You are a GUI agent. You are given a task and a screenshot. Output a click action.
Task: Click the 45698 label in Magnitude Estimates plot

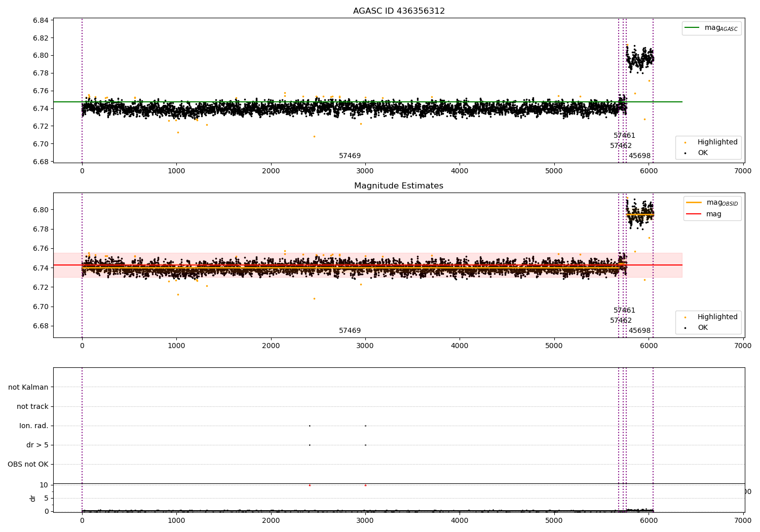pyautogui.click(x=639, y=331)
